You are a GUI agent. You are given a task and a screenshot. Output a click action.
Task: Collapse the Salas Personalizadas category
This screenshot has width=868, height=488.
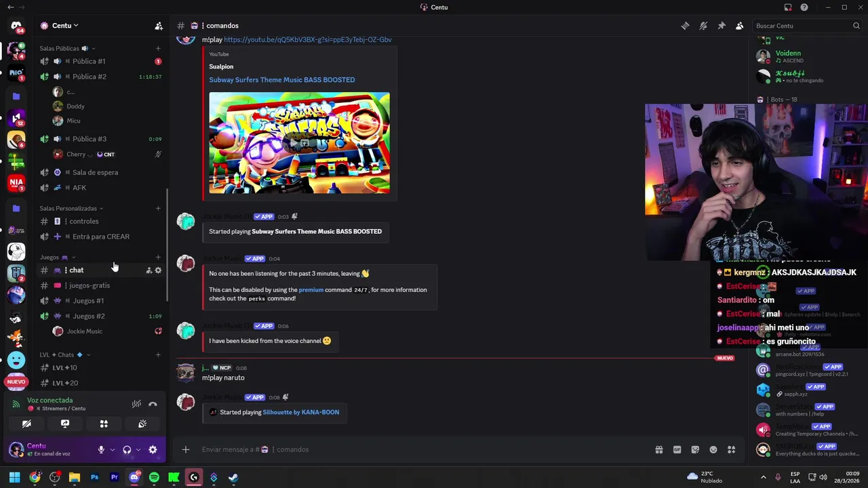(71, 208)
